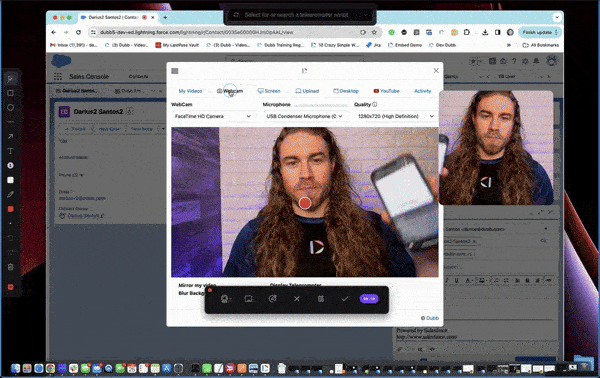600x378 pixels.
Task: Click the checkmark finish icon in toolbar
Action: (344, 299)
